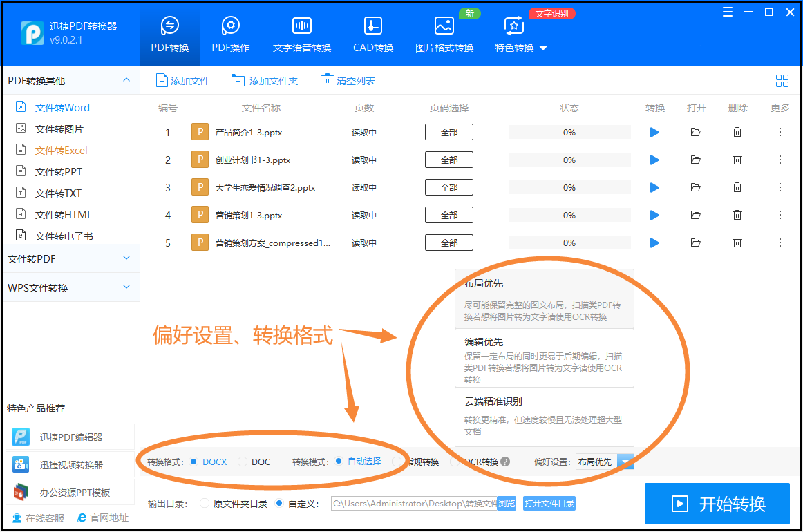
Task: Delete 营销策划1-3.pptx from list
Action: (x=737, y=216)
